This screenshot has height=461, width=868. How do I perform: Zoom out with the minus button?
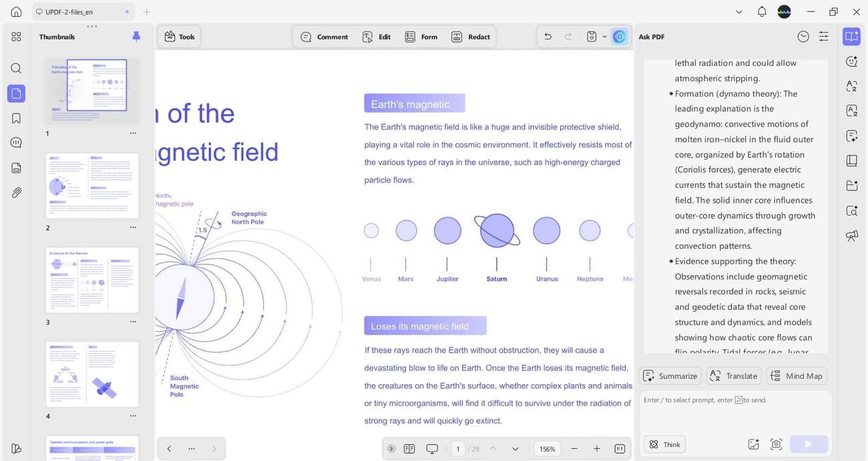574,449
